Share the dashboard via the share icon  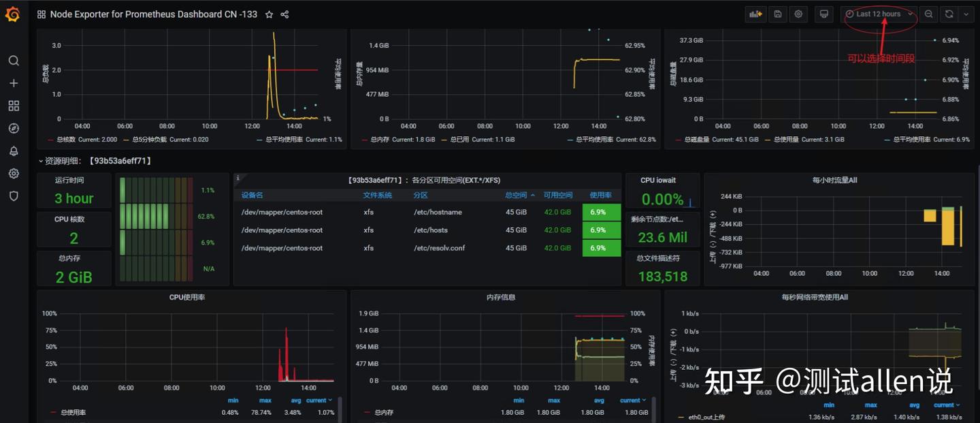(284, 14)
